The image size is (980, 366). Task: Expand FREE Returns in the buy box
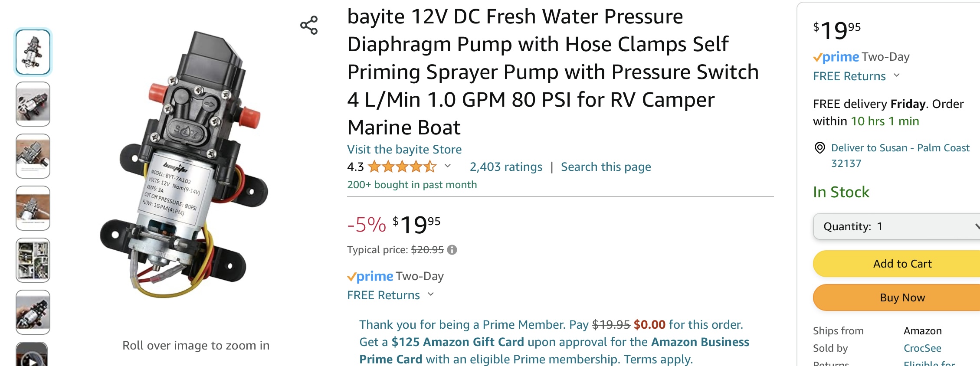pyautogui.click(x=897, y=75)
